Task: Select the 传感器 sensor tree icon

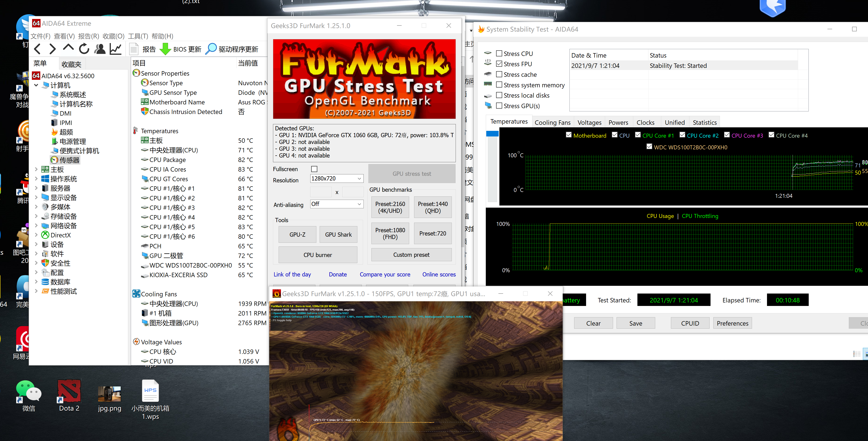Action: [54, 160]
